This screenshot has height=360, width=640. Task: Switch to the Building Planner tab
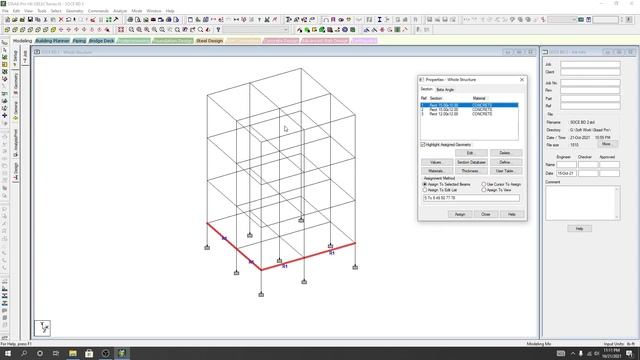tap(52, 41)
